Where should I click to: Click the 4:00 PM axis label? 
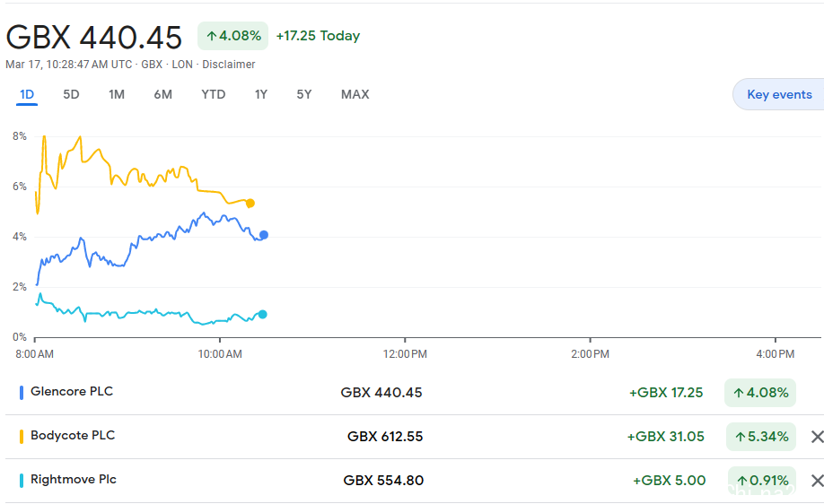(776, 354)
